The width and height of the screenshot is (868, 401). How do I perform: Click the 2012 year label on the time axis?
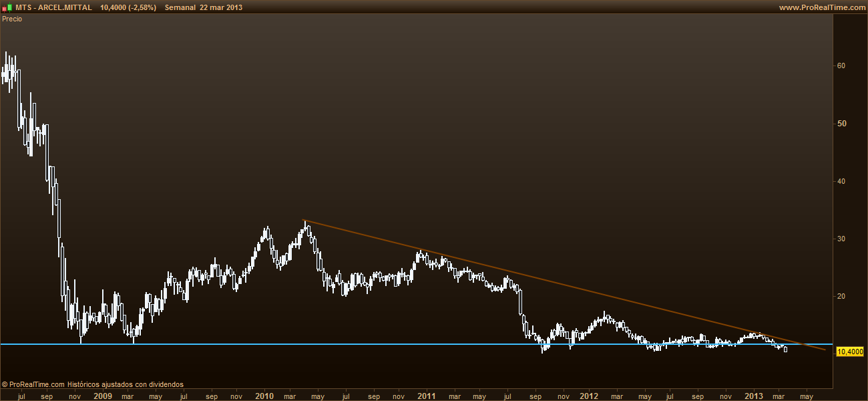(x=589, y=396)
